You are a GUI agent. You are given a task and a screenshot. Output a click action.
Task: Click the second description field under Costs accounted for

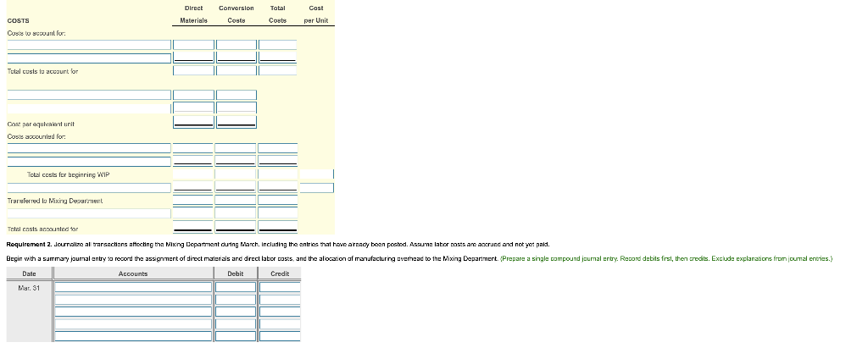pyautogui.click(x=89, y=162)
